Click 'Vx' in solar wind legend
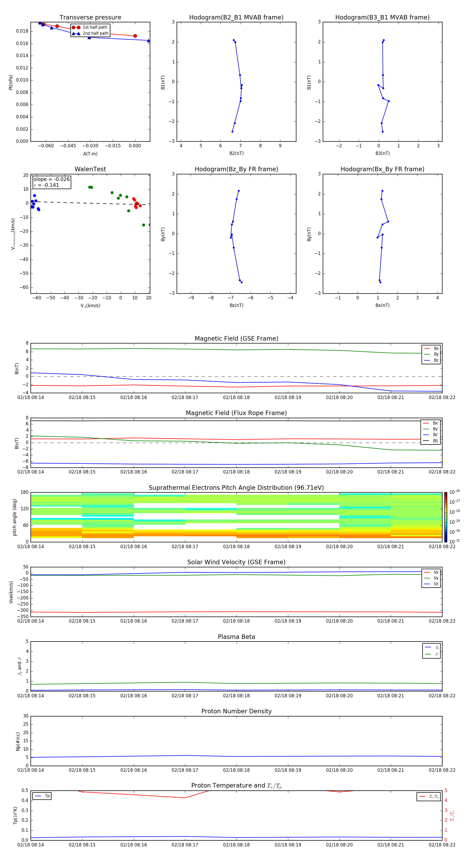The width and height of the screenshot is (473, 868). [431, 573]
